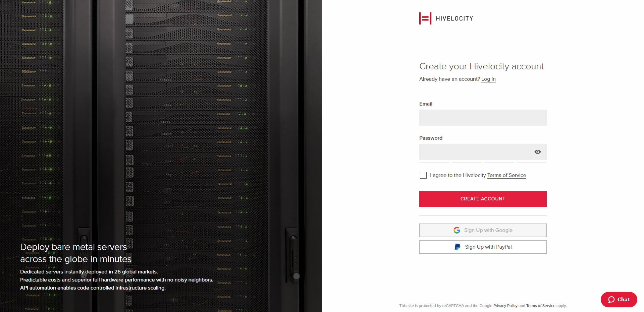Click 'API automation enables code controlled infrastructure scaling.'
The width and height of the screenshot is (644, 312).
93,288
